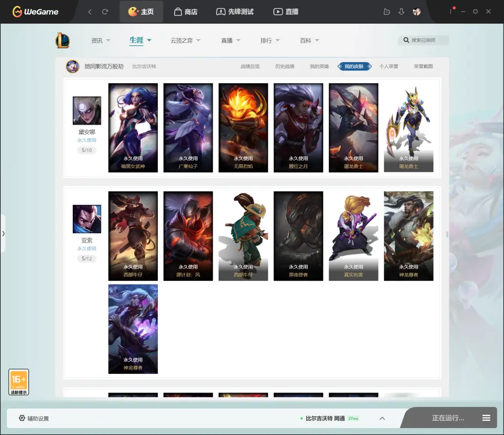
Task: Open the hamburger menu beside 正在运行
Action: [486, 418]
